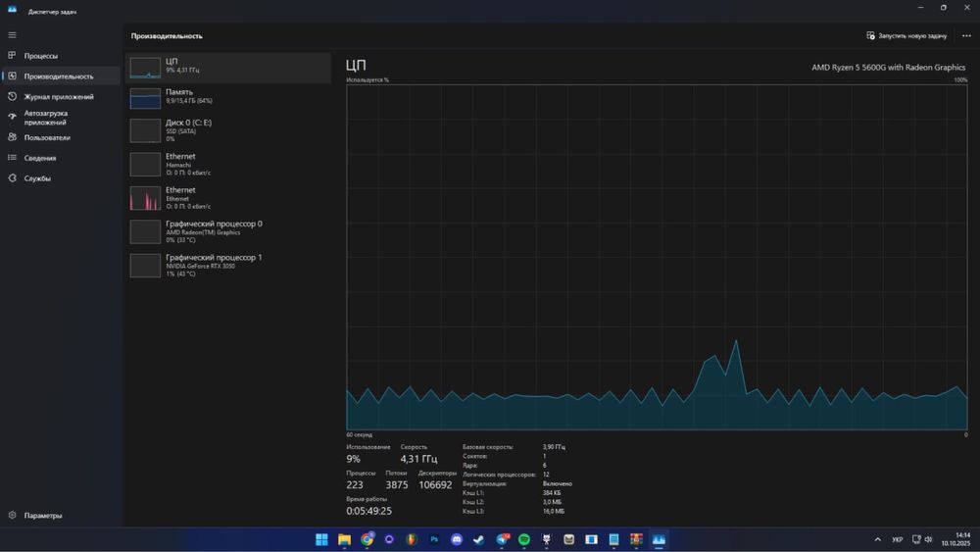Select the Производительность section

[x=61, y=76]
